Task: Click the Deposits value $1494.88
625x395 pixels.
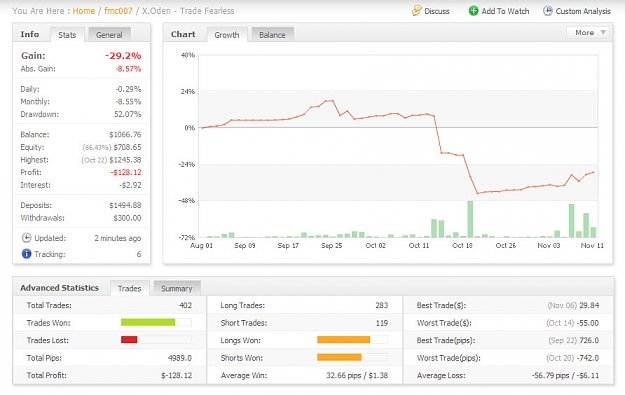Action: click(125, 205)
